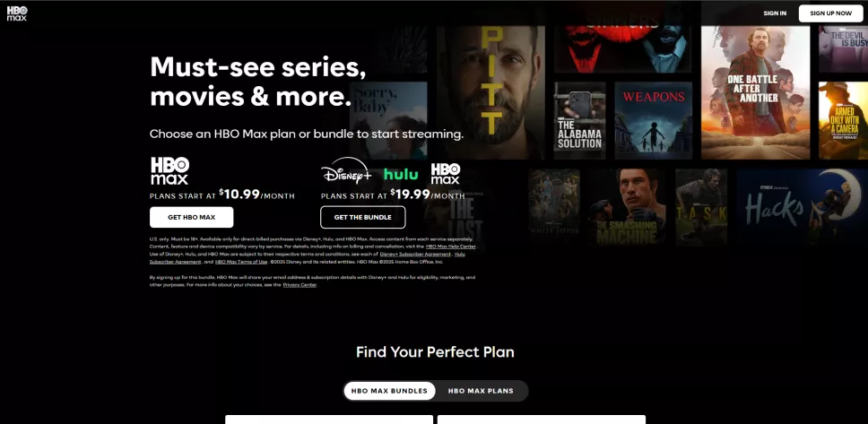Click the HBO Max logo above $10.99 plan

coord(170,170)
